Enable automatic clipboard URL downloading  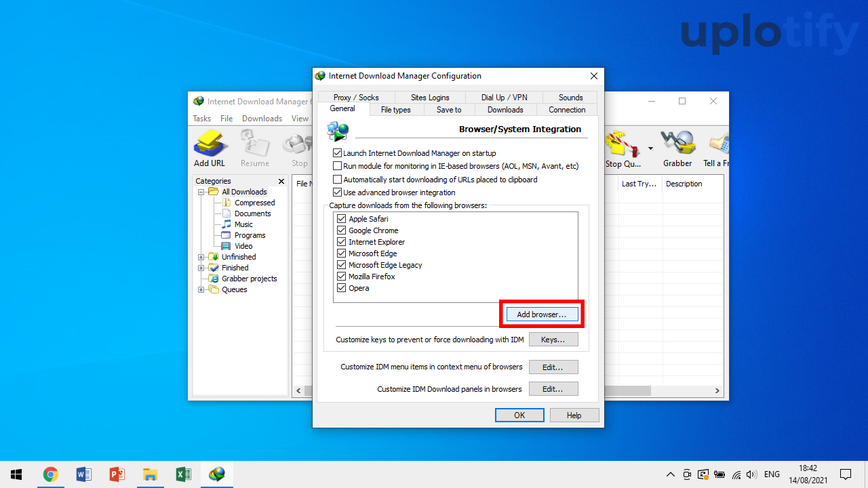click(338, 180)
